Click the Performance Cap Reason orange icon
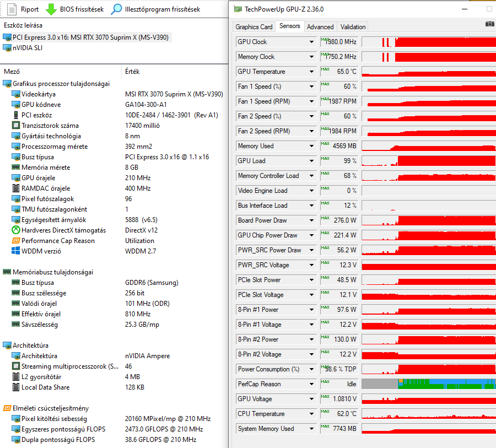Viewport: 496px width, 448px height. (x=15, y=241)
